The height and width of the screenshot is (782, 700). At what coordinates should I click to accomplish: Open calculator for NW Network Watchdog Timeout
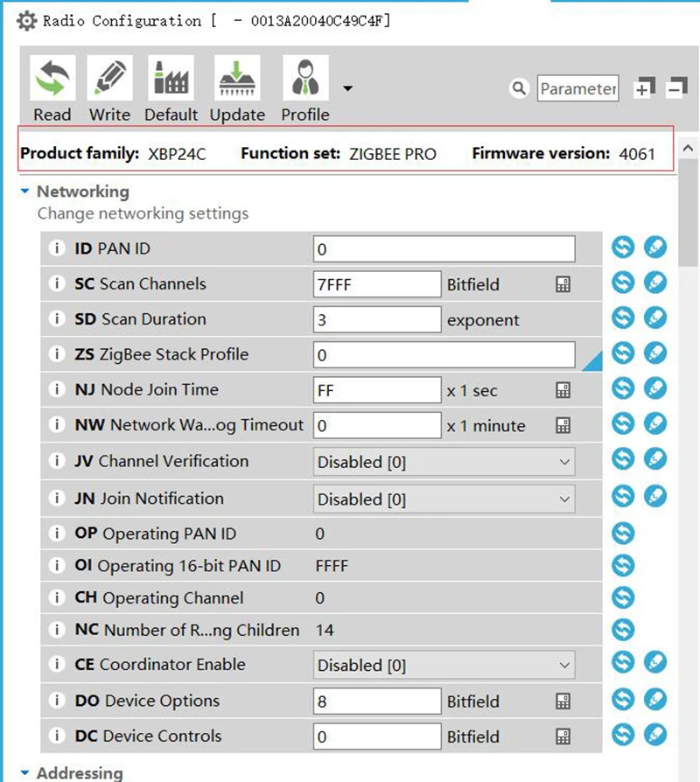(x=563, y=425)
